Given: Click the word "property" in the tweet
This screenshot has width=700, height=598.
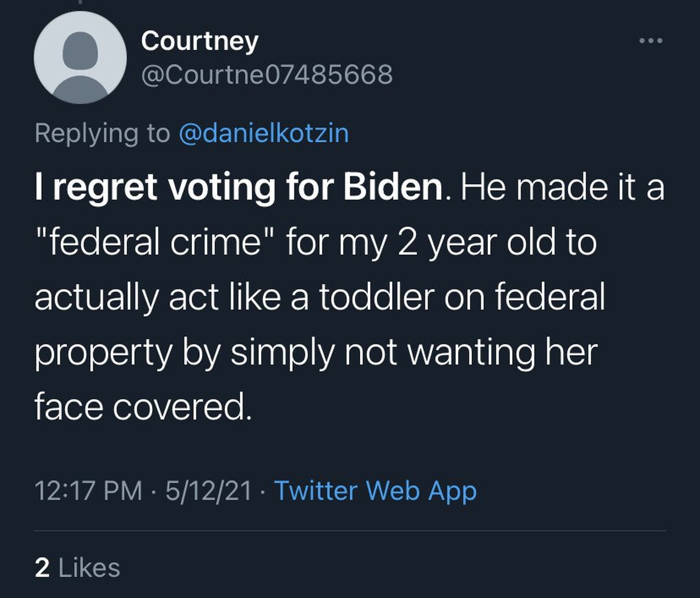Looking at the screenshot, I should tap(104, 352).
